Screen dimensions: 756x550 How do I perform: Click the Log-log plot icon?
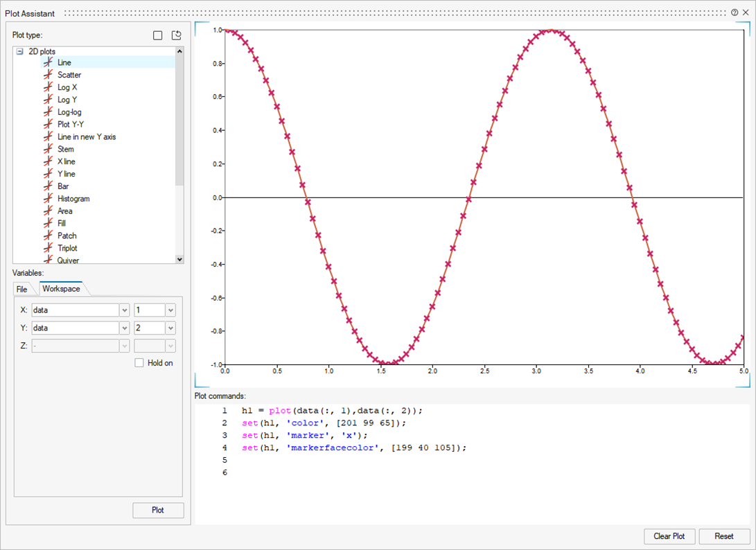point(48,112)
